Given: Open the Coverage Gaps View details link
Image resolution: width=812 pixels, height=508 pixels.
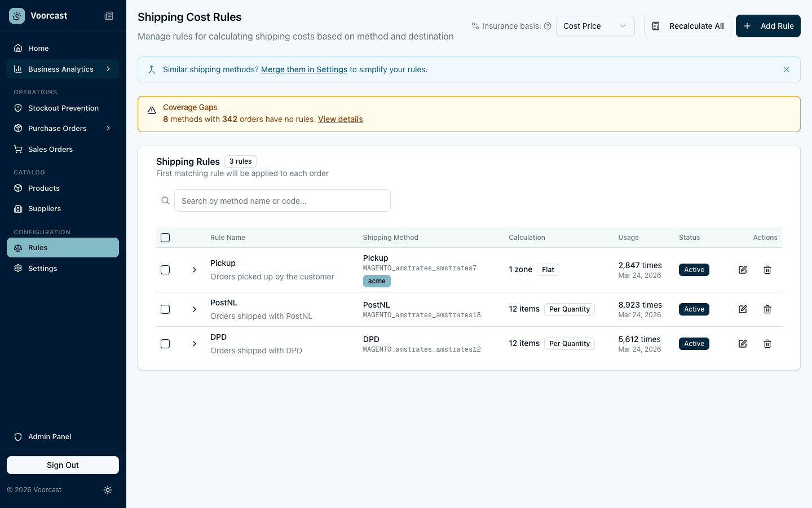Looking at the screenshot, I should (x=341, y=119).
